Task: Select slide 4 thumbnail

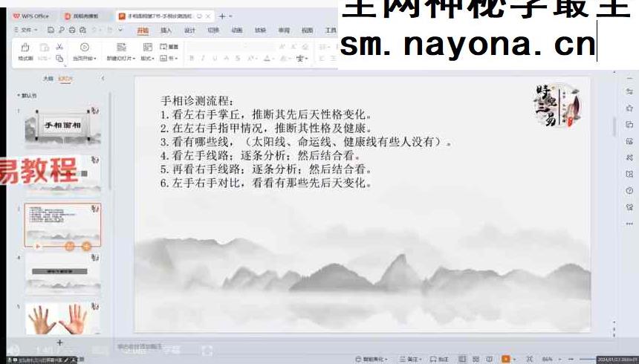Action: [x=62, y=273]
